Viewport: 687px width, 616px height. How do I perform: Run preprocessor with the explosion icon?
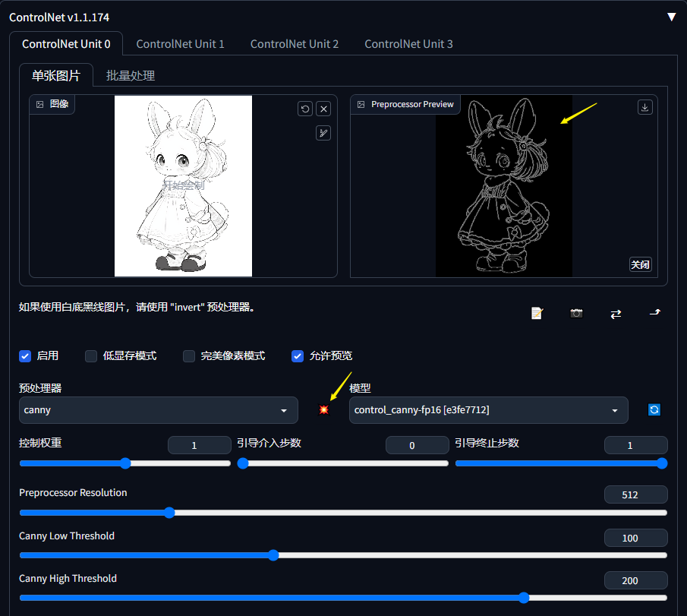[324, 409]
